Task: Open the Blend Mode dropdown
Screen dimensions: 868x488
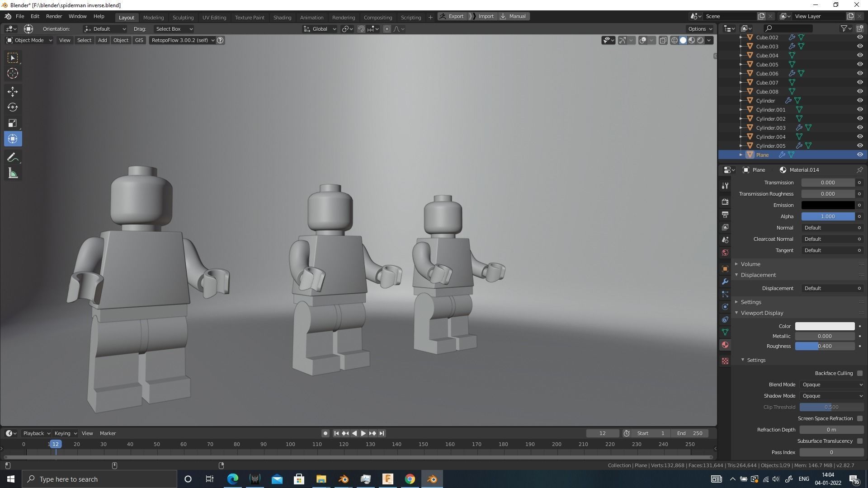Action: (832, 385)
